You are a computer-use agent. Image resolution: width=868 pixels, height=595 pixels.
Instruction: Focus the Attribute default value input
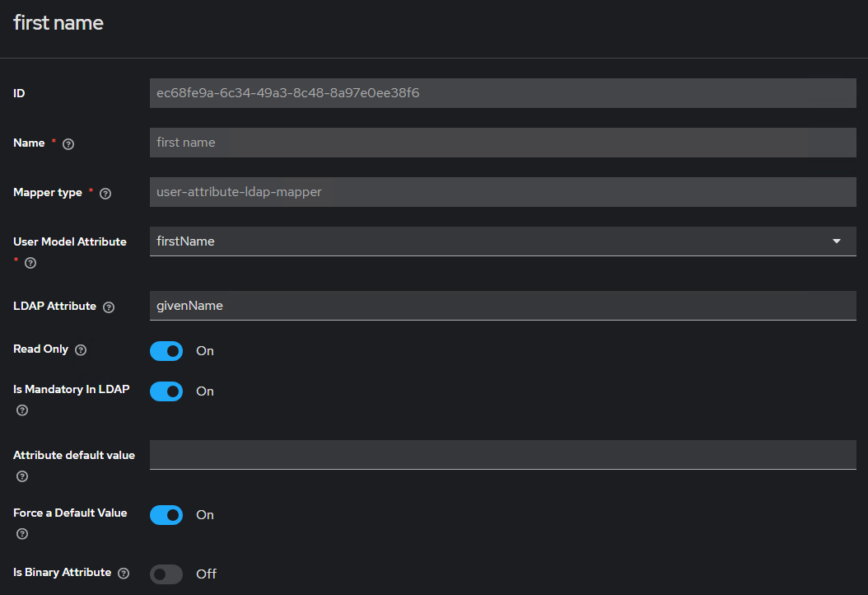tap(502, 455)
